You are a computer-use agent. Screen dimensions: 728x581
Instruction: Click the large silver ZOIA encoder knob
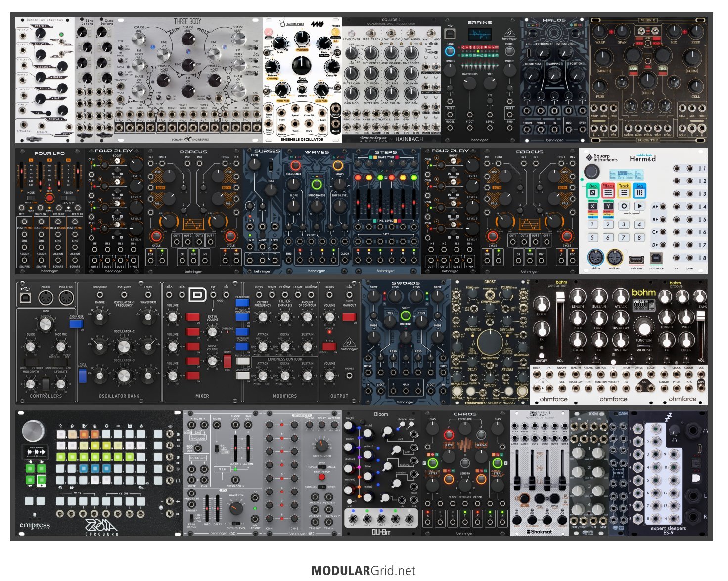click(33, 431)
